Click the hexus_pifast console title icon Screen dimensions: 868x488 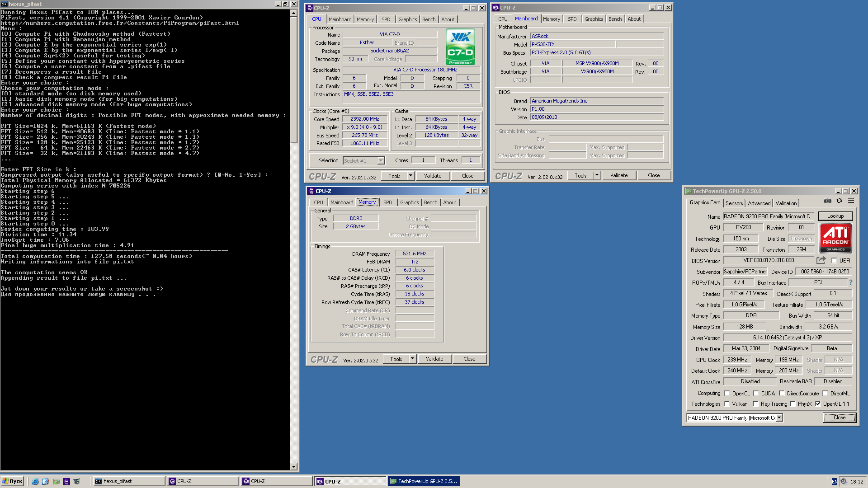click(x=4, y=4)
